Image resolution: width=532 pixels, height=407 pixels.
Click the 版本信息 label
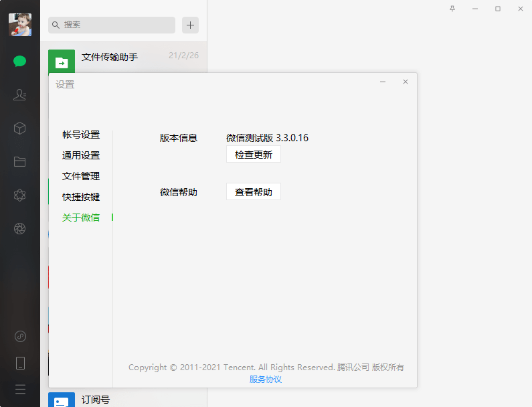point(179,138)
